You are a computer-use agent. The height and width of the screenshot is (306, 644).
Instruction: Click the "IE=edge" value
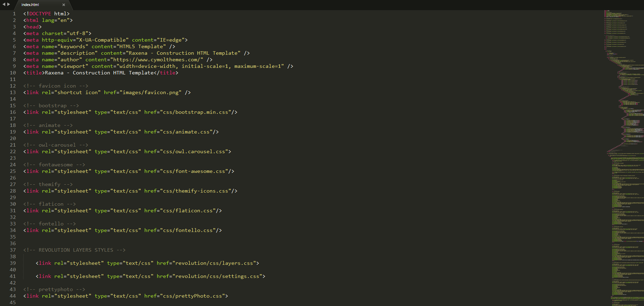pyautogui.click(x=171, y=40)
